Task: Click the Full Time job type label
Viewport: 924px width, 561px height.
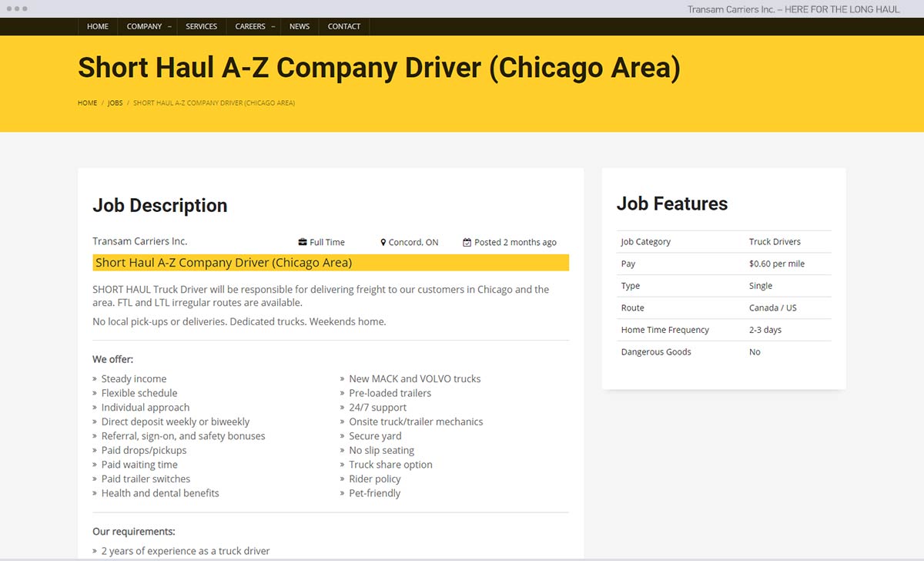Action: point(327,242)
